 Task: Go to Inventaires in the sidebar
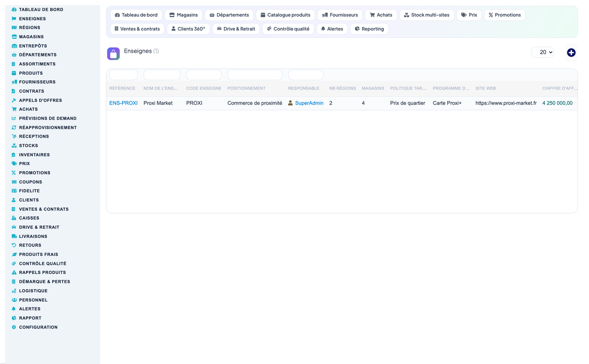point(34,155)
